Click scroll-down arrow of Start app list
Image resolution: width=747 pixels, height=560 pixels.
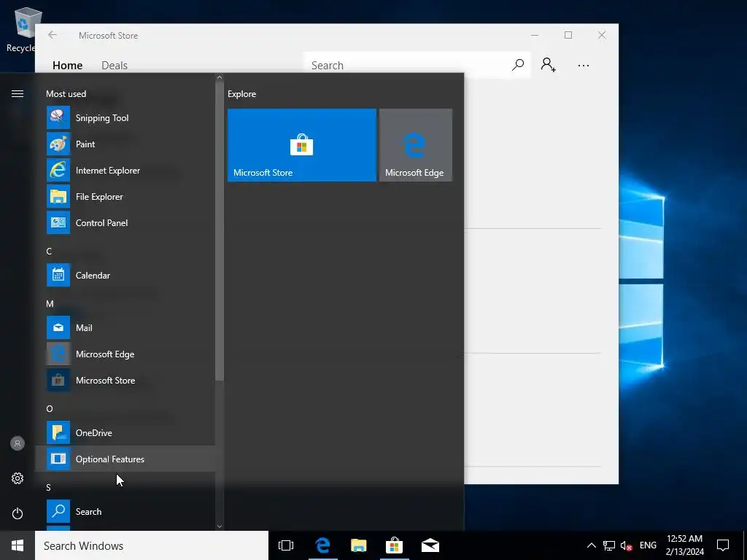[219, 526]
